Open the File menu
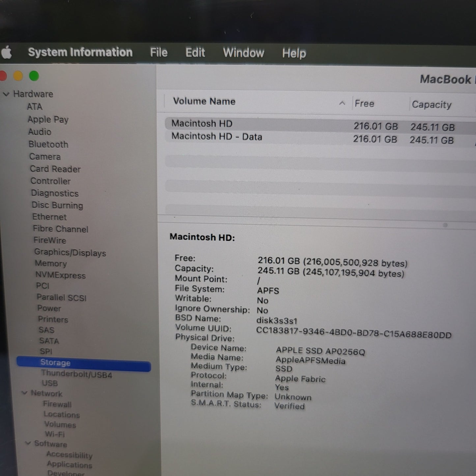This screenshot has width=476, height=476. (x=159, y=52)
